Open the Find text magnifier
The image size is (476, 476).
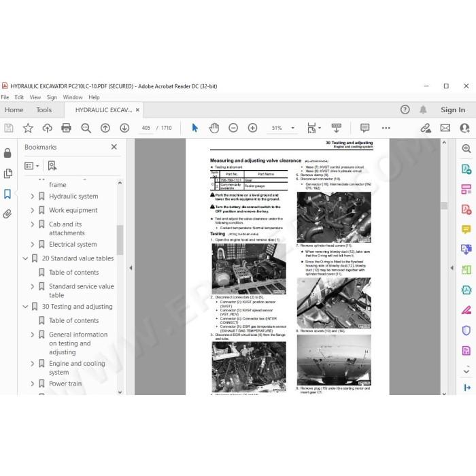(x=86, y=128)
